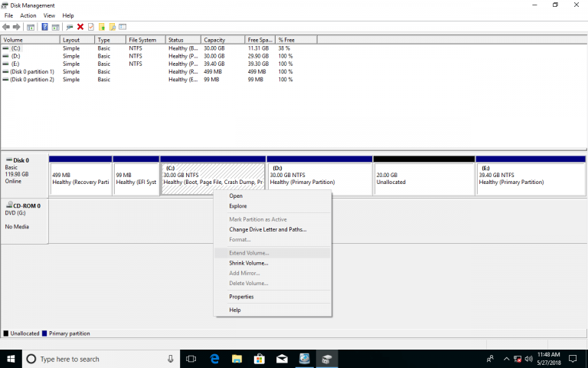Expand the hidden system tray icons chevron

(506, 359)
